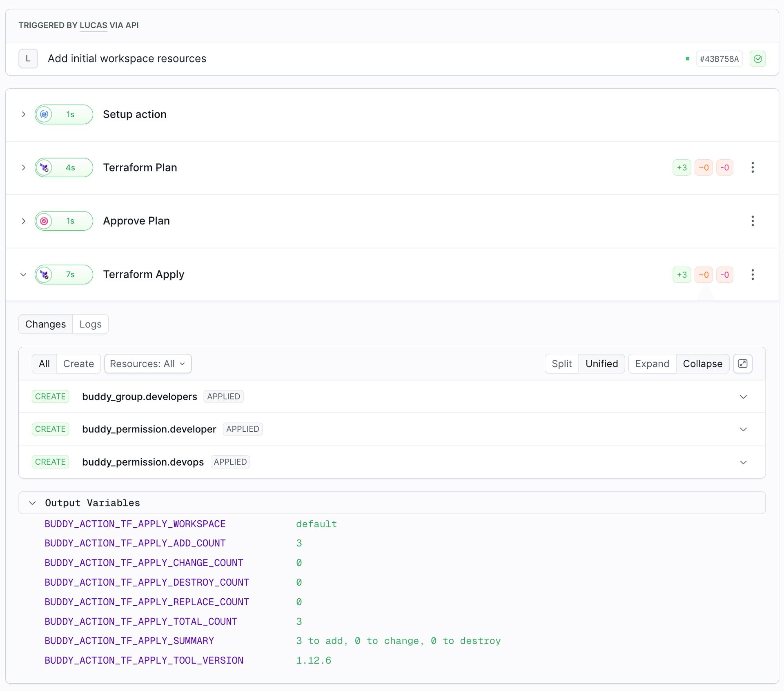Switch diff view to Unified
This screenshot has width=784, height=691.
click(601, 363)
